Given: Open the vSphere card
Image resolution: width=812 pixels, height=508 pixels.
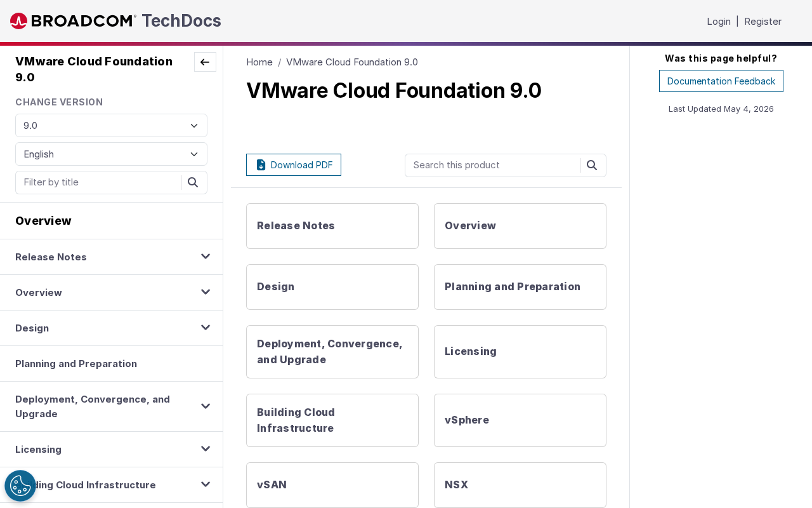Looking at the screenshot, I should [520, 420].
